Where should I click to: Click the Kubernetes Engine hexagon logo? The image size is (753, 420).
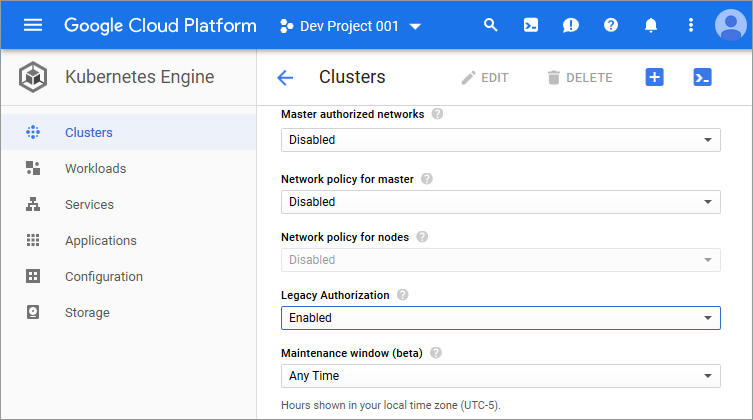[x=33, y=77]
